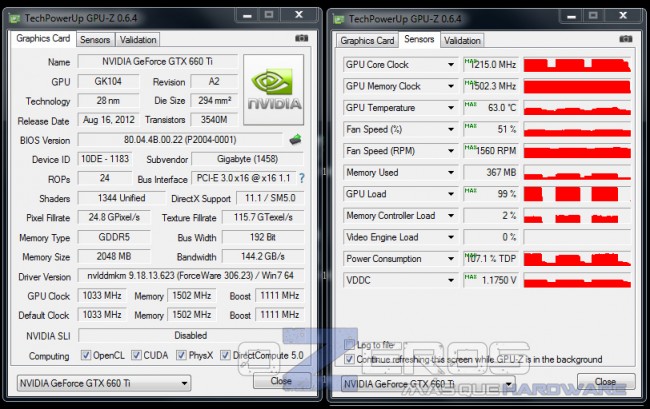Click the GPU Clock 1033 MHz field

(x=102, y=295)
